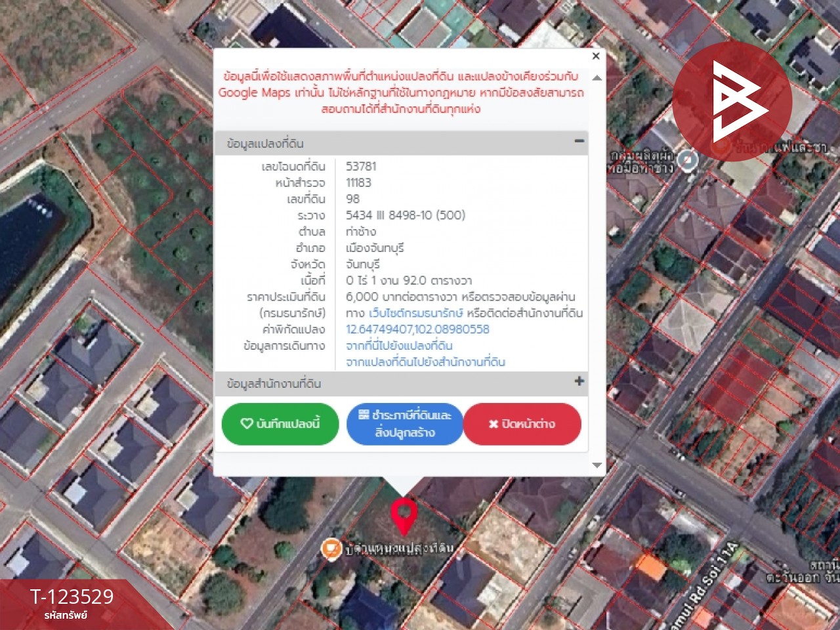Open จากแปลงที่ดินไปยังสำนักงานที่ดิน directions link
The image size is (840, 630).
[x=425, y=362]
